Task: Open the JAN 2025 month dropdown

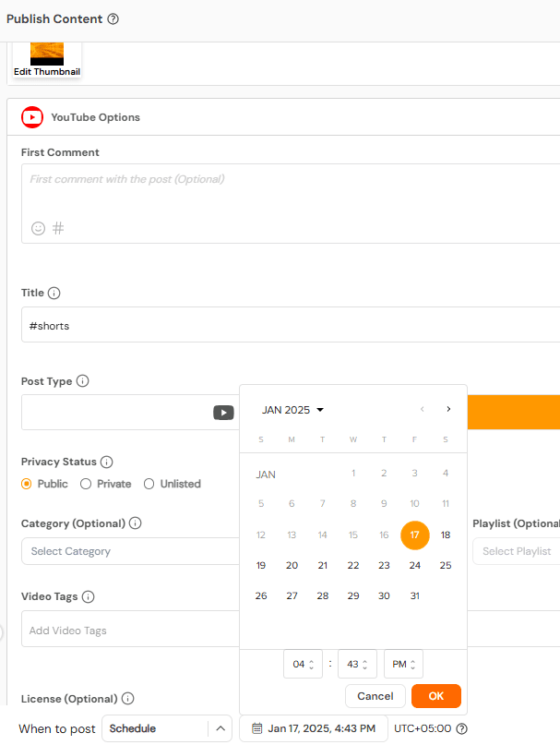Action: pos(292,410)
